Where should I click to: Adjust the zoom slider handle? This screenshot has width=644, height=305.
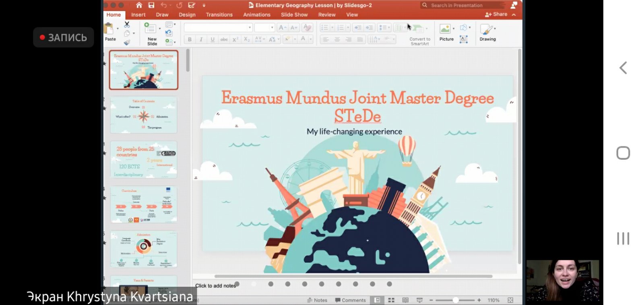(x=456, y=300)
